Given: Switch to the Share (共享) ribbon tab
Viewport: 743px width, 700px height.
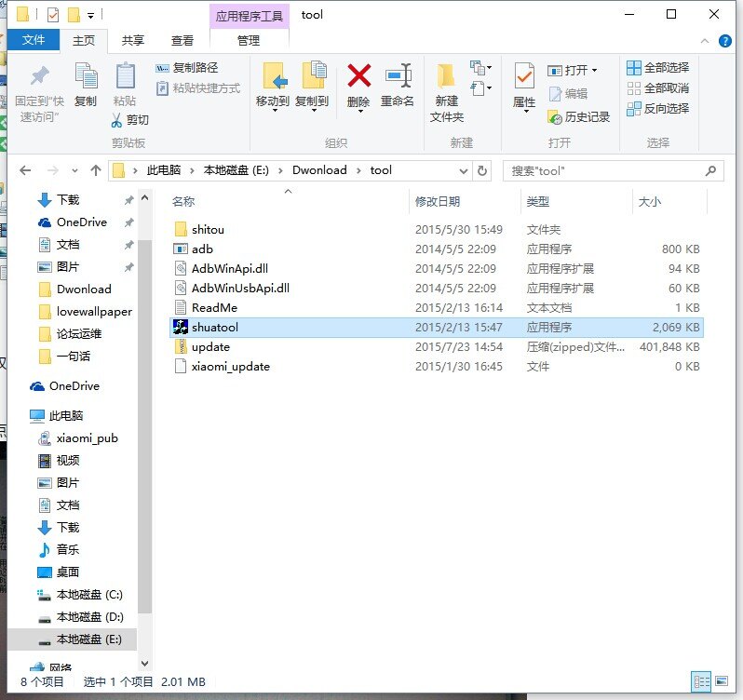Looking at the screenshot, I should (x=133, y=40).
